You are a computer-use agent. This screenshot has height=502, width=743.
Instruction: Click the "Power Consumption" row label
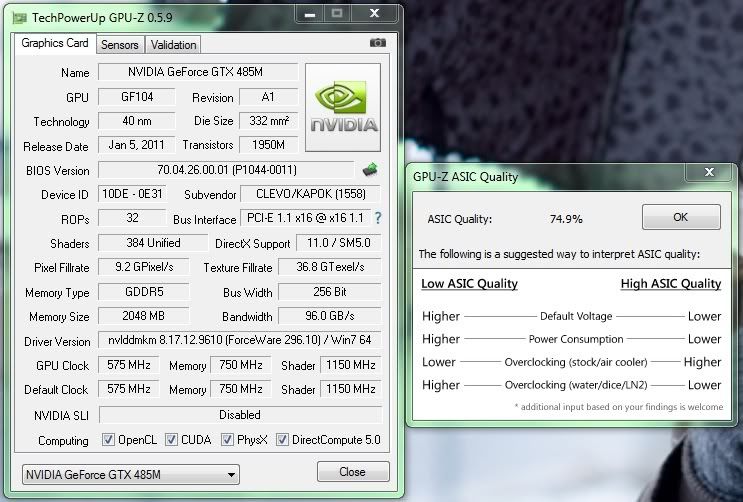tap(576, 339)
